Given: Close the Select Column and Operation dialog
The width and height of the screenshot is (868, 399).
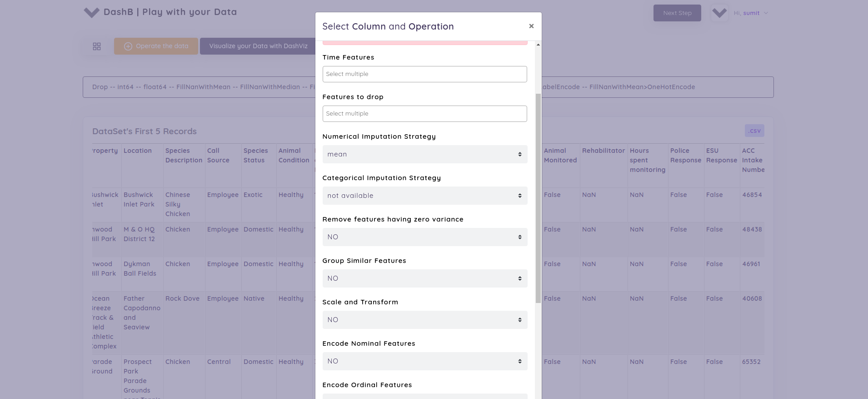Looking at the screenshot, I should [531, 26].
